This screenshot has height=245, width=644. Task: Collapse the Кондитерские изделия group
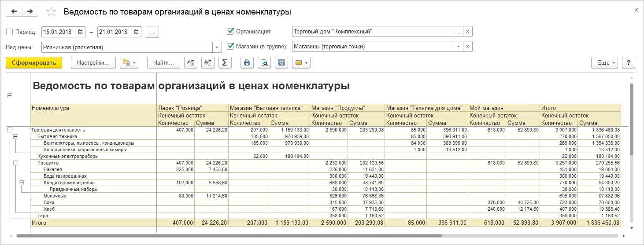coord(22,183)
